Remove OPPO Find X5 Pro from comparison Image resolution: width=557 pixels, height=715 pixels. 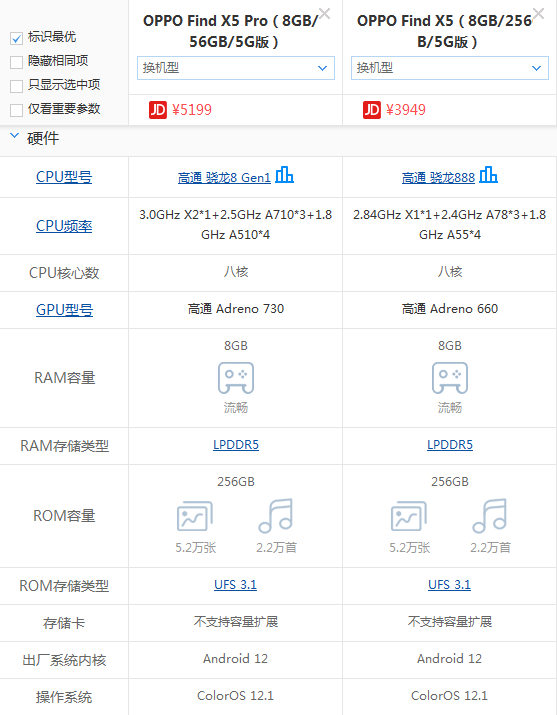click(324, 14)
